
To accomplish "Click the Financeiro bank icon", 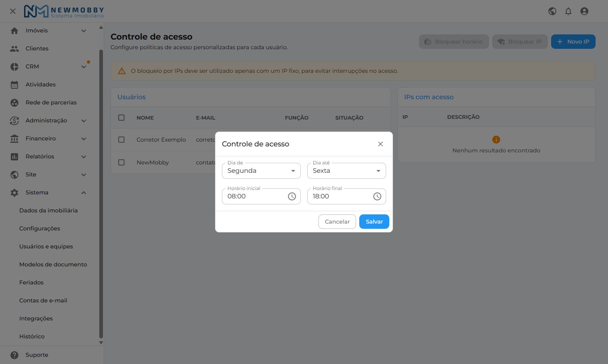I will pos(14,138).
